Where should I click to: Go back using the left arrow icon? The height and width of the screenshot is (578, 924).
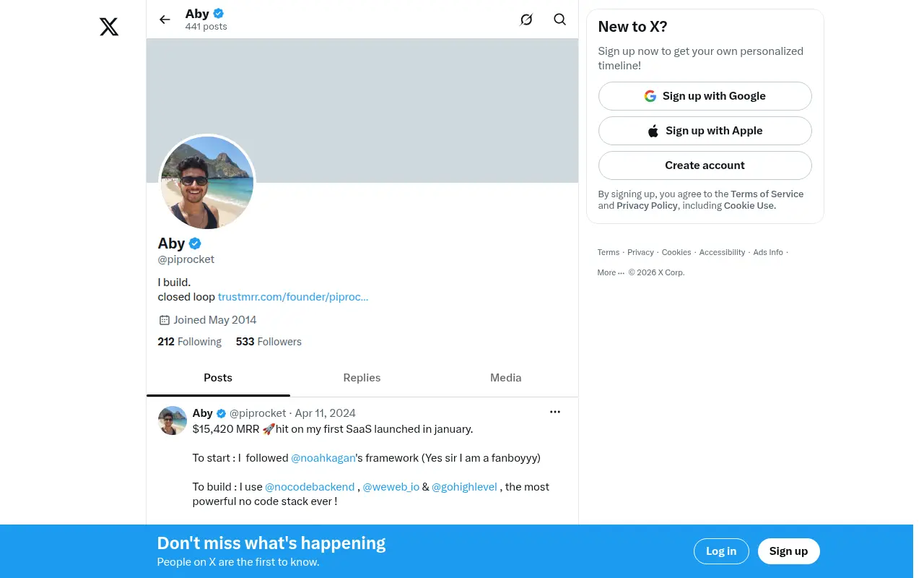pyautogui.click(x=165, y=20)
